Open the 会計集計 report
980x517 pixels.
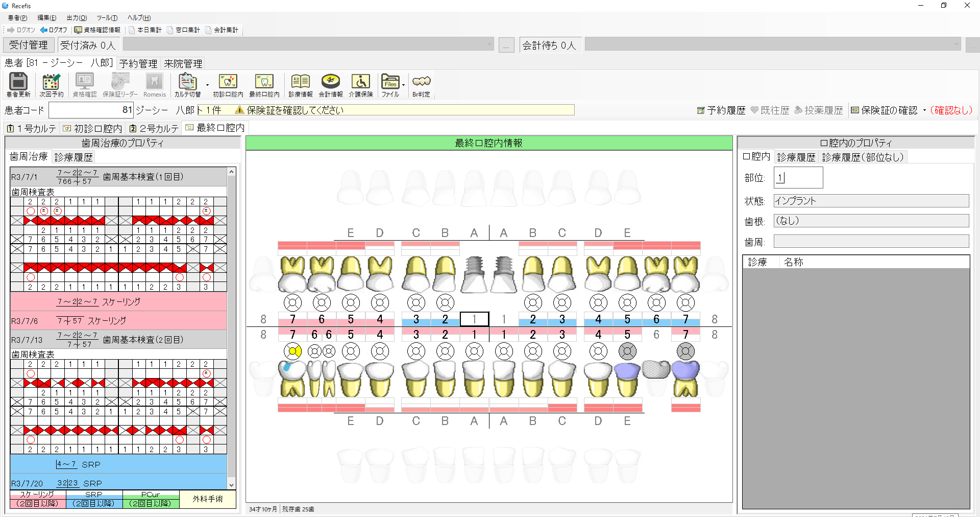point(222,30)
